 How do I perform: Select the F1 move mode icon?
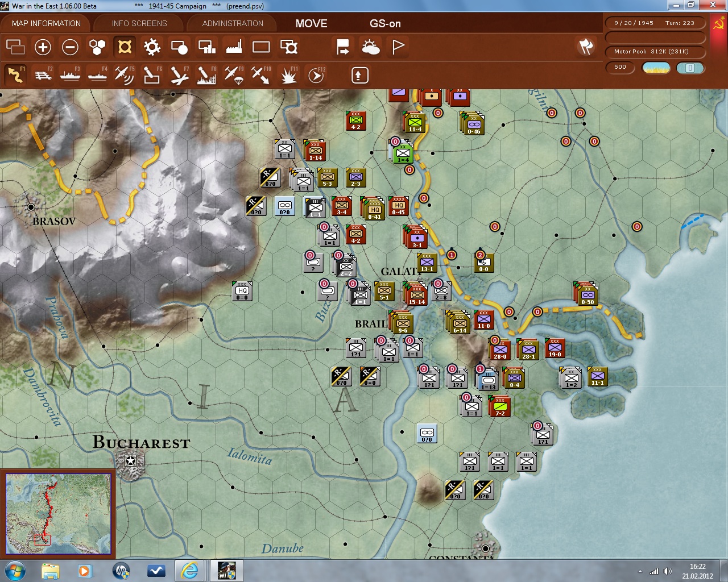[15, 74]
